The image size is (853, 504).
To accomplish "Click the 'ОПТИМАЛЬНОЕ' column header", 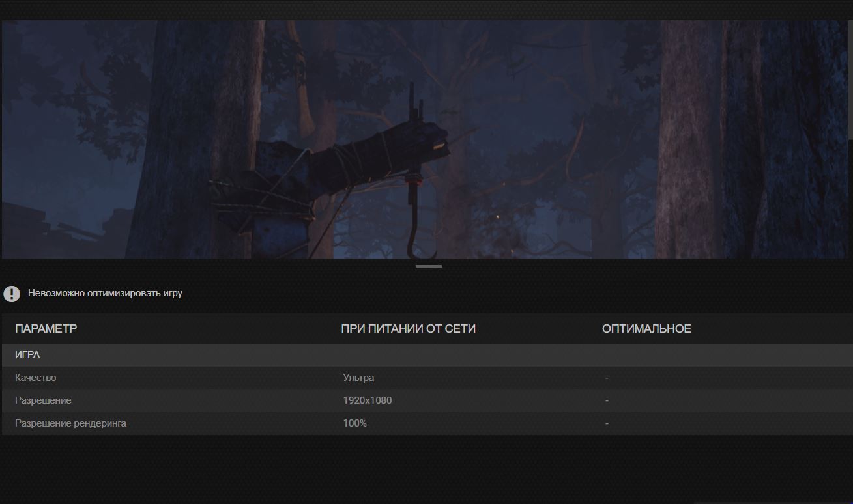I will [x=646, y=329].
